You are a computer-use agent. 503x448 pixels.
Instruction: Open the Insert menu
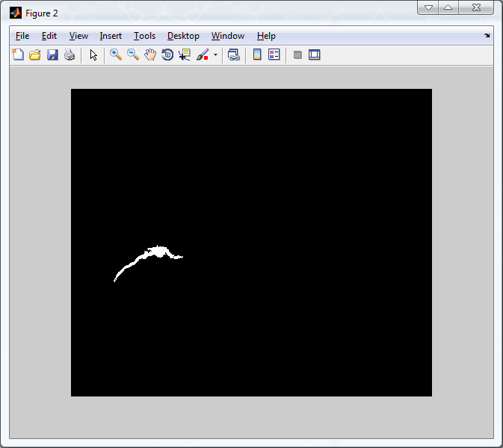pyautogui.click(x=111, y=36)
